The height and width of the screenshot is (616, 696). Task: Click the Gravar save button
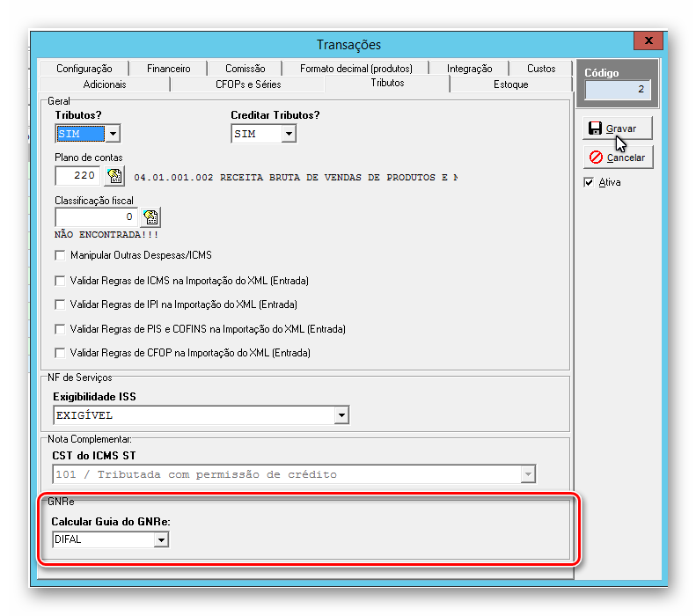tap(618, 128)
